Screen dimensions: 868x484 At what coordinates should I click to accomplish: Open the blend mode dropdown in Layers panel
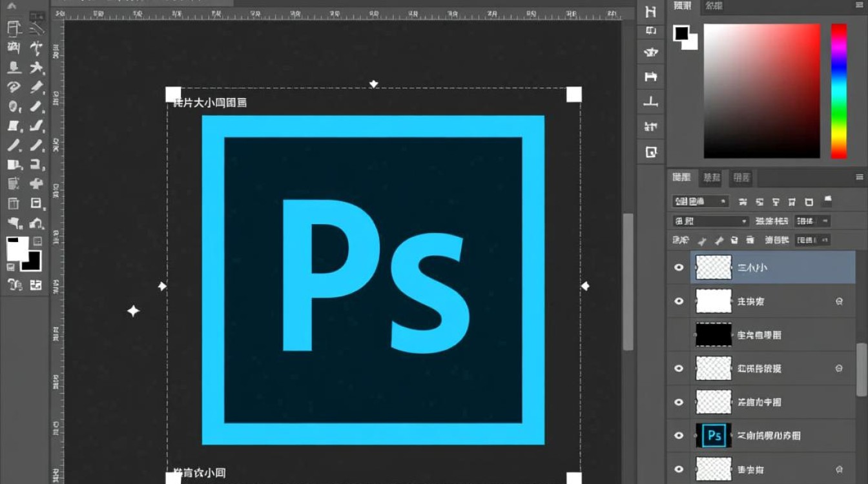(710, 221)
